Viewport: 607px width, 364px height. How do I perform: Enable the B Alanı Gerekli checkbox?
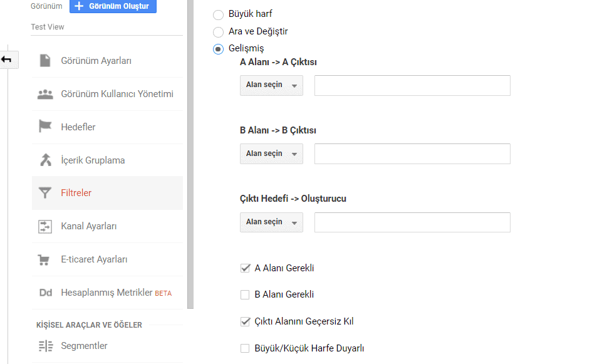point(245,294)
